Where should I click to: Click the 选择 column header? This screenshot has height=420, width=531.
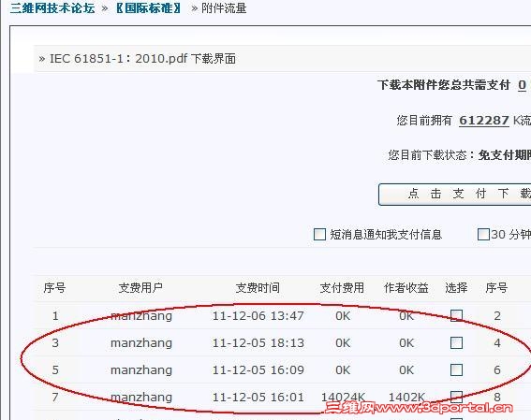(x=456, y=288)
